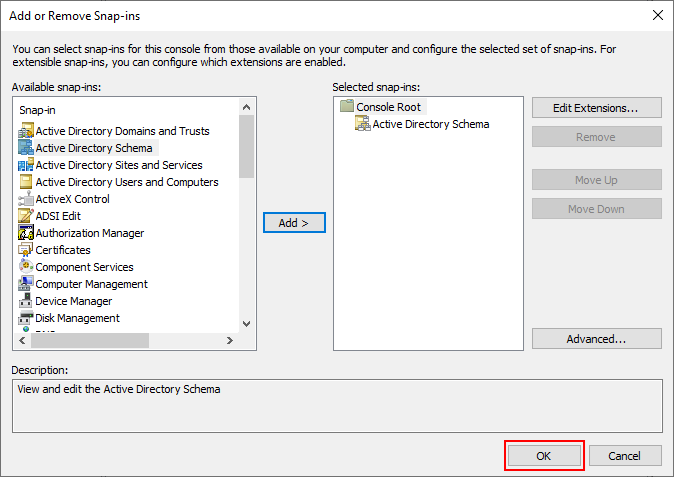Image resolution: width=674 pixels, height=477 pixels.
Task: Click the Device Manager icon
Action: click(26, 301)
